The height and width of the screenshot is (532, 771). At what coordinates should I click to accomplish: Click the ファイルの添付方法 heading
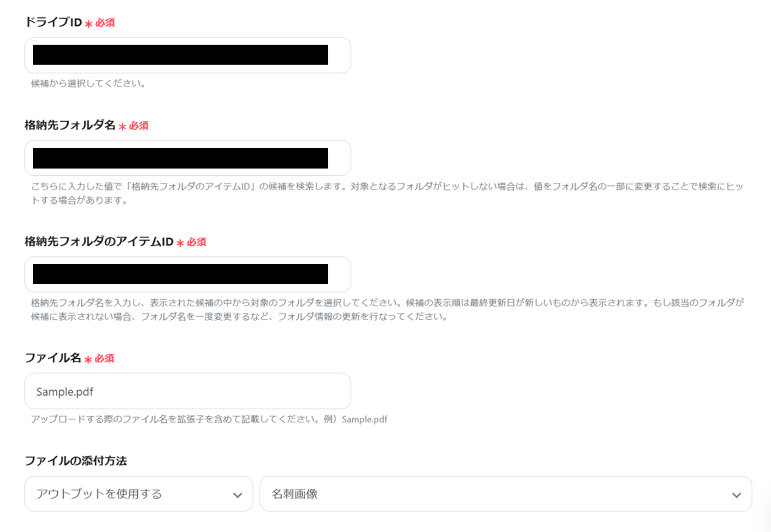[76, 461]
